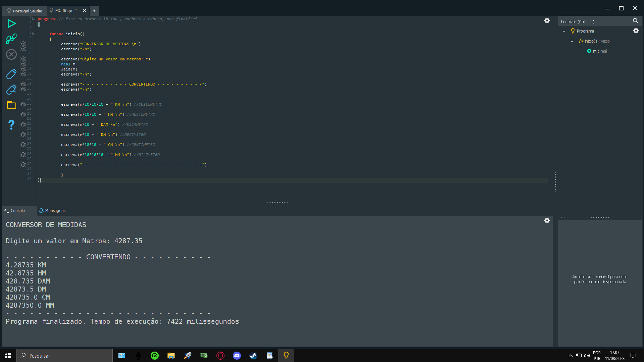Select the EX. 06.por tab
This screenshot has height=362, width=644.
click(x=66, y=11)
